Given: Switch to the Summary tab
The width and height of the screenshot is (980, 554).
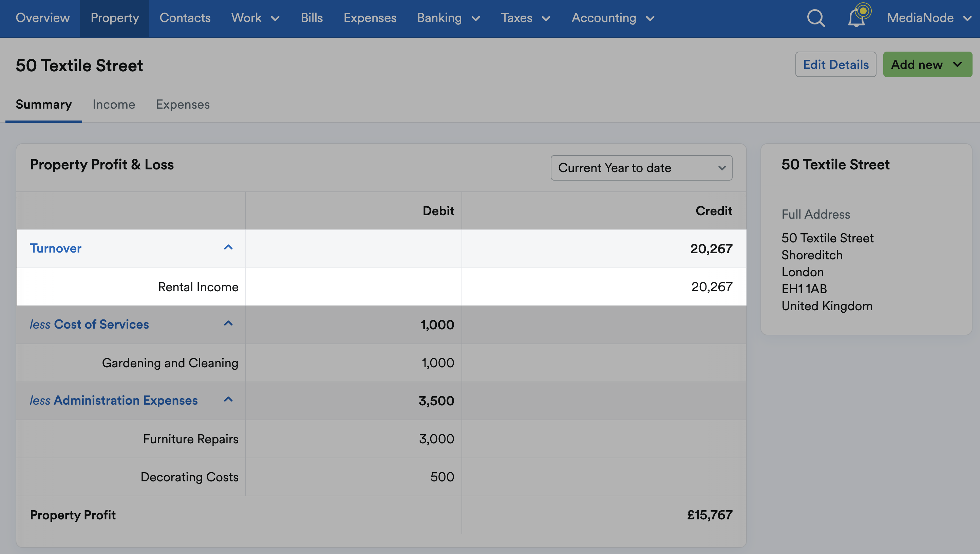Looking at the screenshot, I should (x=44, y=104).
